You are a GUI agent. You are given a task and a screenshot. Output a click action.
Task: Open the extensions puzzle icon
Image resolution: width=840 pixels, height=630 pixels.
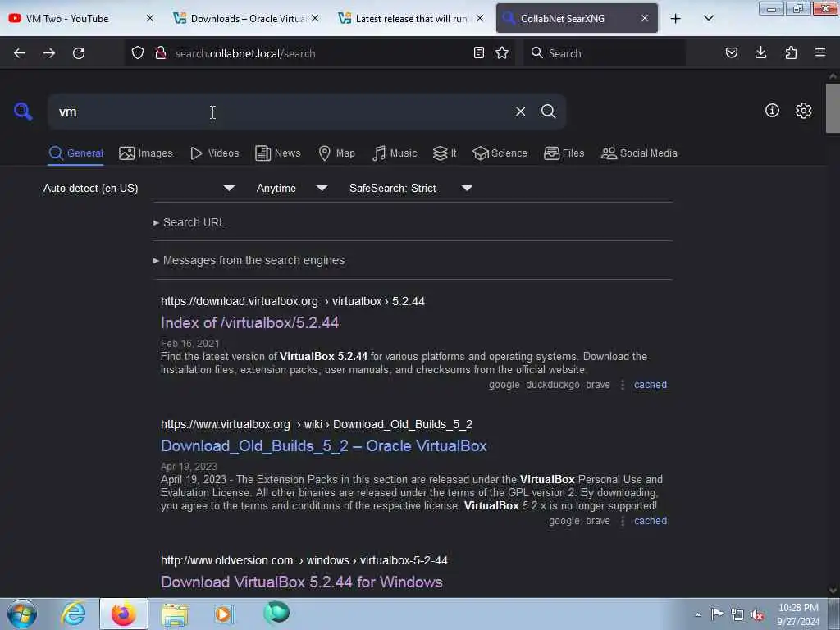[x=791, y=52]
